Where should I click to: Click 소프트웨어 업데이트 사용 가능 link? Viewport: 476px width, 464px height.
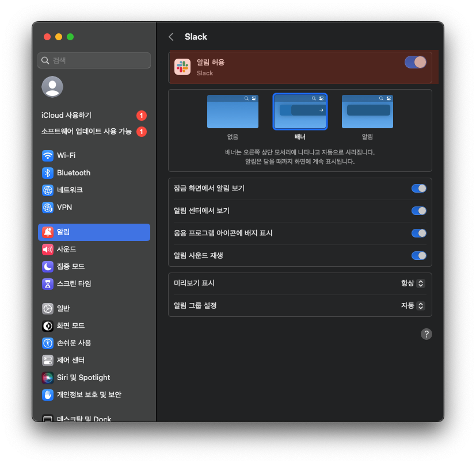tap(86, 131)
